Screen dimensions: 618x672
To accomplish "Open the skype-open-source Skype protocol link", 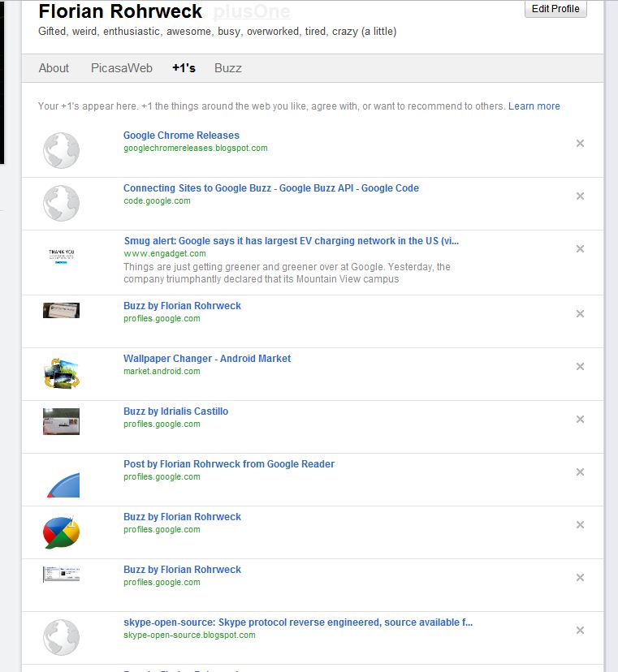I will coord(298,622).
